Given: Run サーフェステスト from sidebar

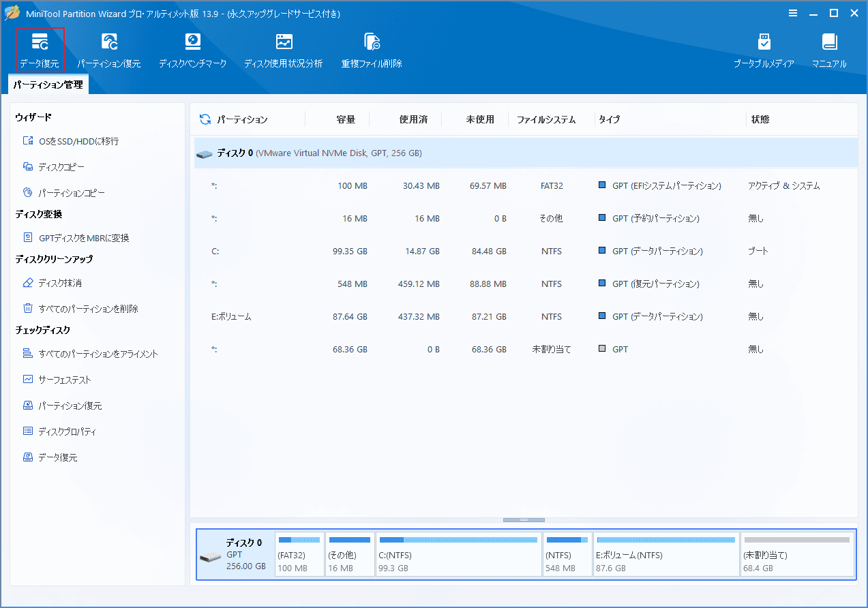Looking at the screenshot, I should (x=57, y=380).
